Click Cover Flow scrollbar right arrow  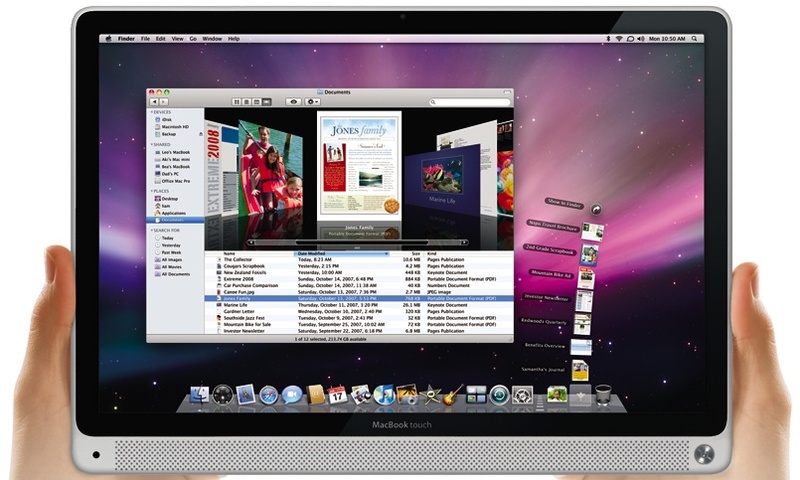click(x=463, y=242)
